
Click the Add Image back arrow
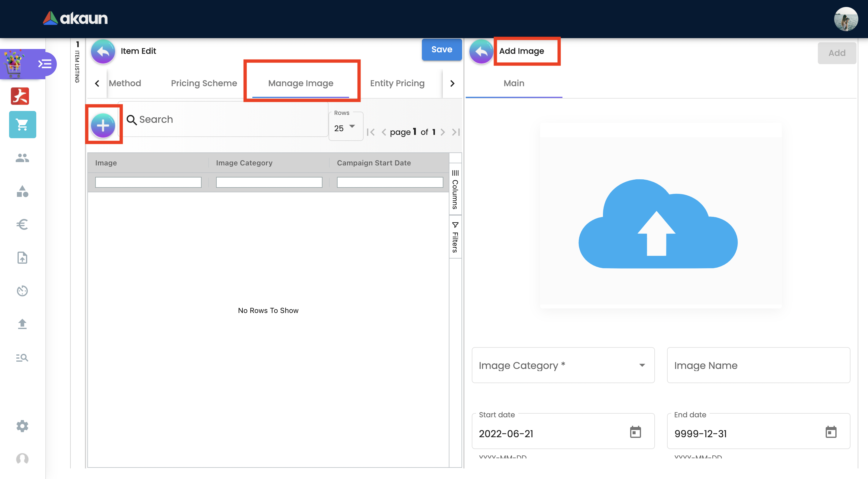coord(481,52)
